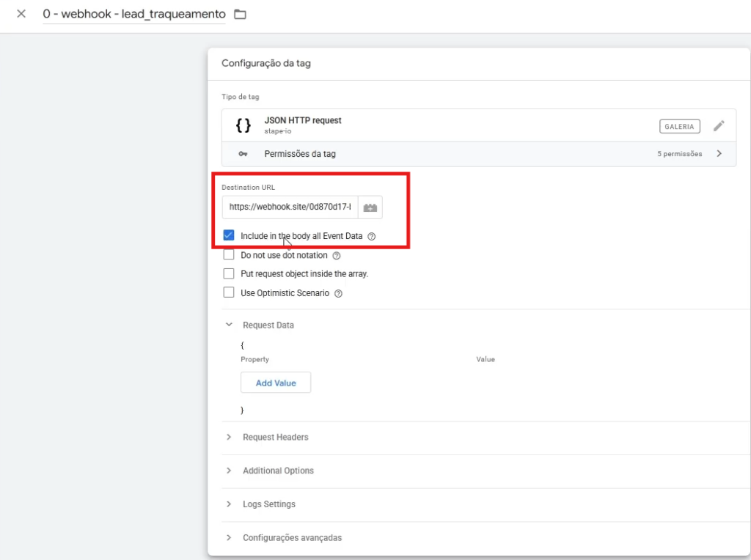
Task: Close the tag editor with X icon
Action: pos(21,14)
